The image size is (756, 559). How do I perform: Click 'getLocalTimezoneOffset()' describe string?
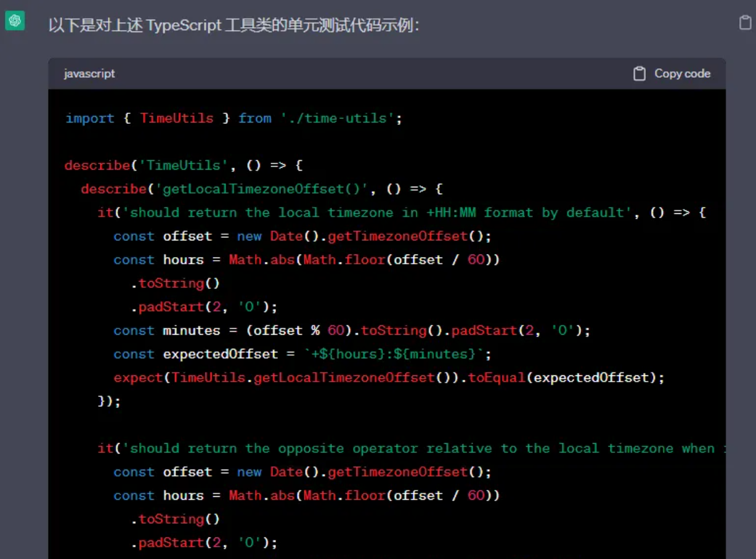click(x=261, y=189)
